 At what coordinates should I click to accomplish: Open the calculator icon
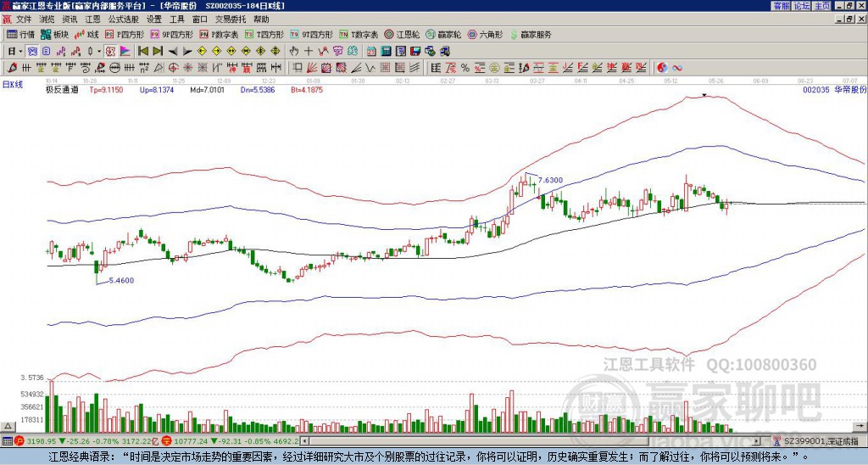386,52
